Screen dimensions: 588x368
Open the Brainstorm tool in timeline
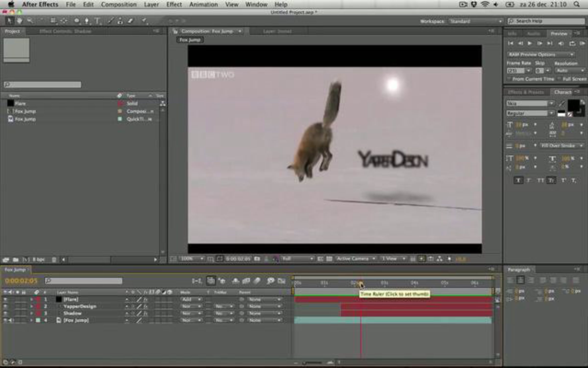point(270,281)
